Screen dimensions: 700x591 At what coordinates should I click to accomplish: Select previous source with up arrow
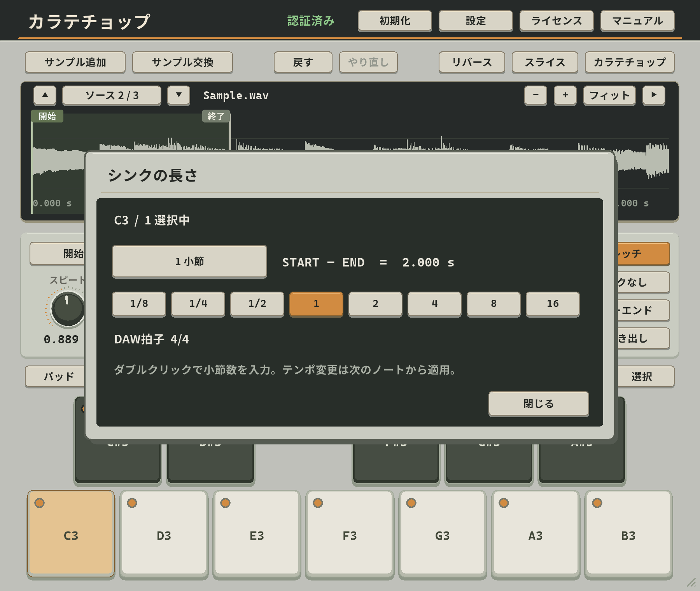pos(45,95)
